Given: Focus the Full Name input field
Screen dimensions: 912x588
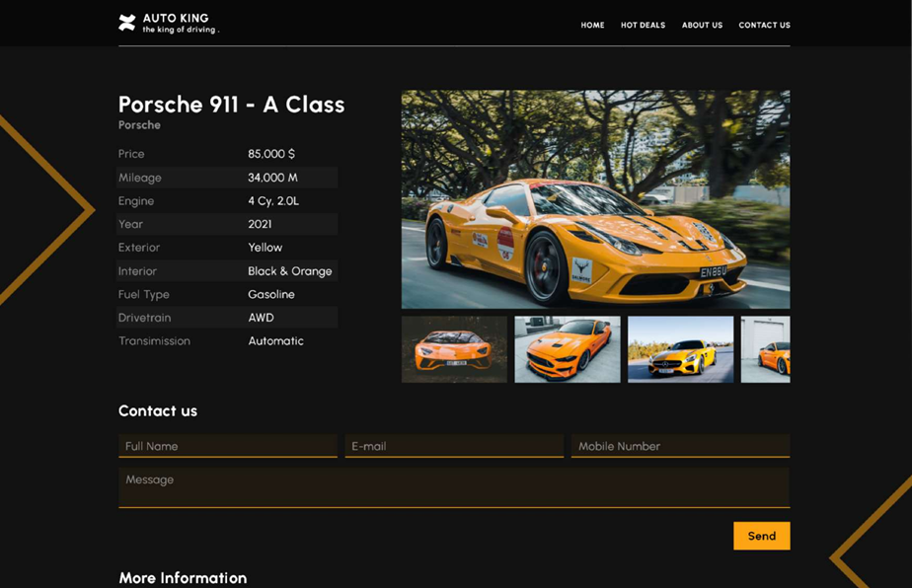Looking at the screenshot, I should [228, 446].
